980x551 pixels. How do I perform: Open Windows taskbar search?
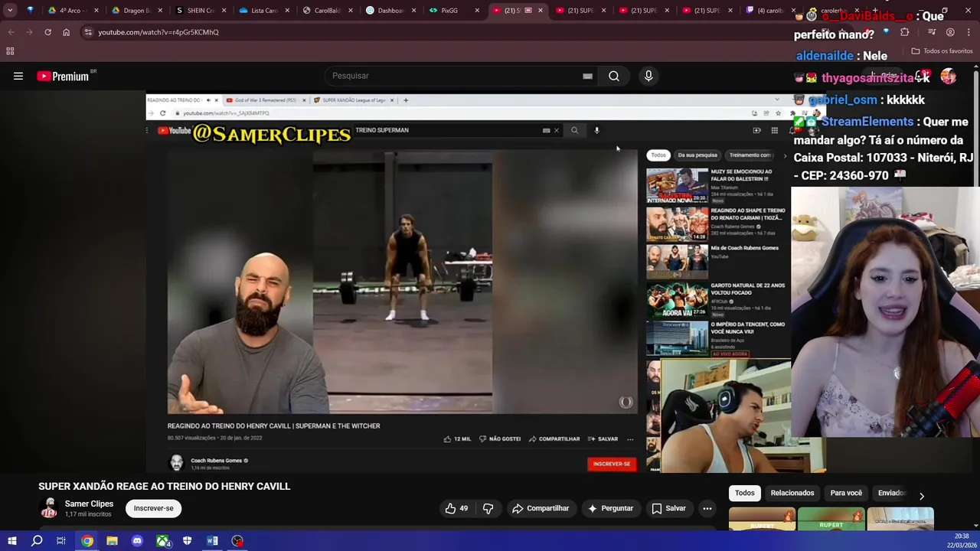tap(37, 541)
